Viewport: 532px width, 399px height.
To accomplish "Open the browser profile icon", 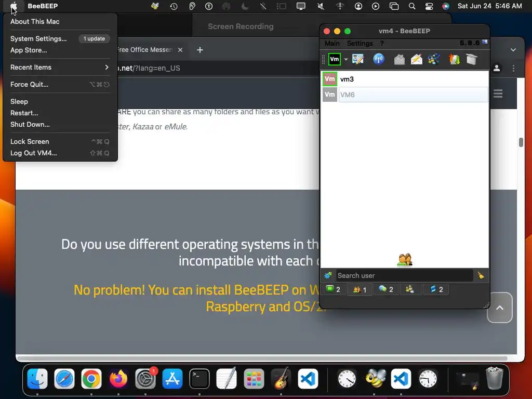I will tap(497, 68).
